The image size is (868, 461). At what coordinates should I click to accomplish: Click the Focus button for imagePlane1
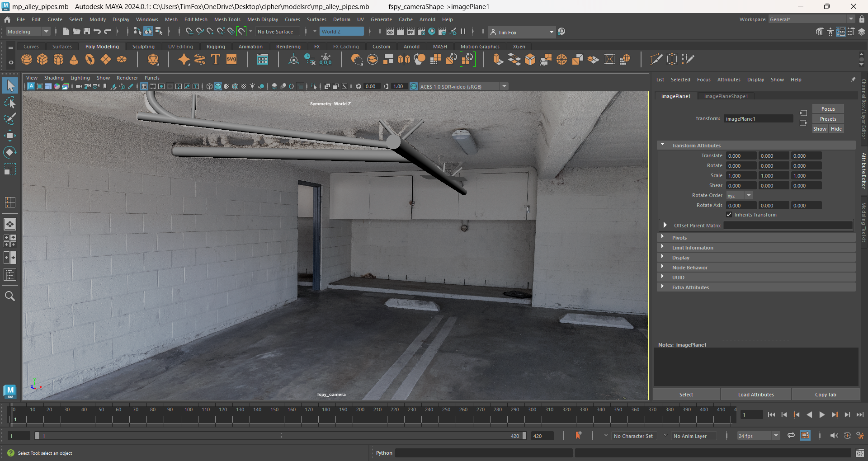pyautogui.click(x=828, y=108)
